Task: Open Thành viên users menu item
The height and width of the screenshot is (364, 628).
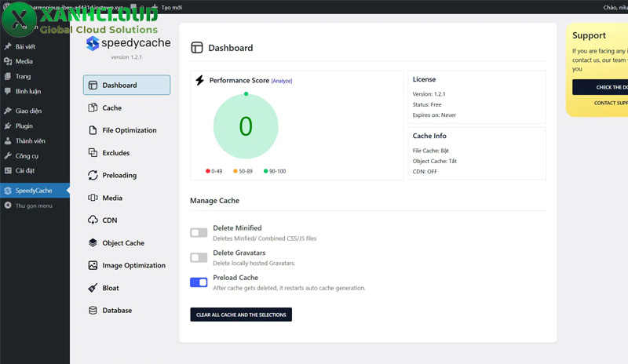Action: (35, 141)
